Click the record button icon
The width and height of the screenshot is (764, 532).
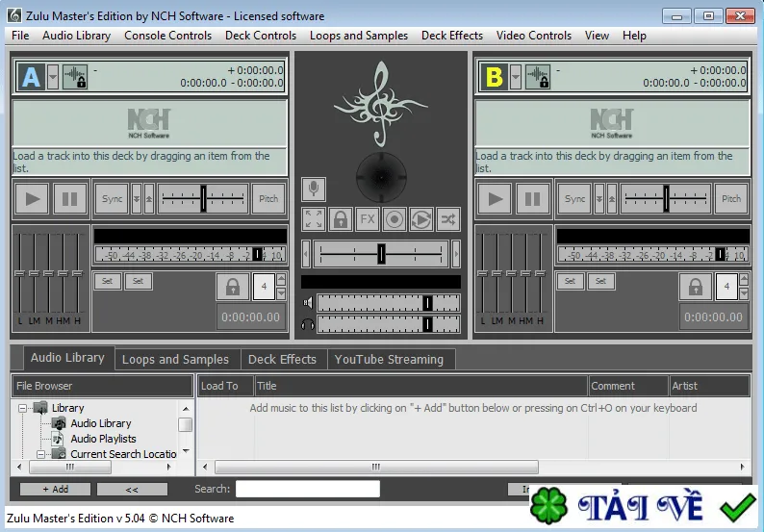point(395,219)
